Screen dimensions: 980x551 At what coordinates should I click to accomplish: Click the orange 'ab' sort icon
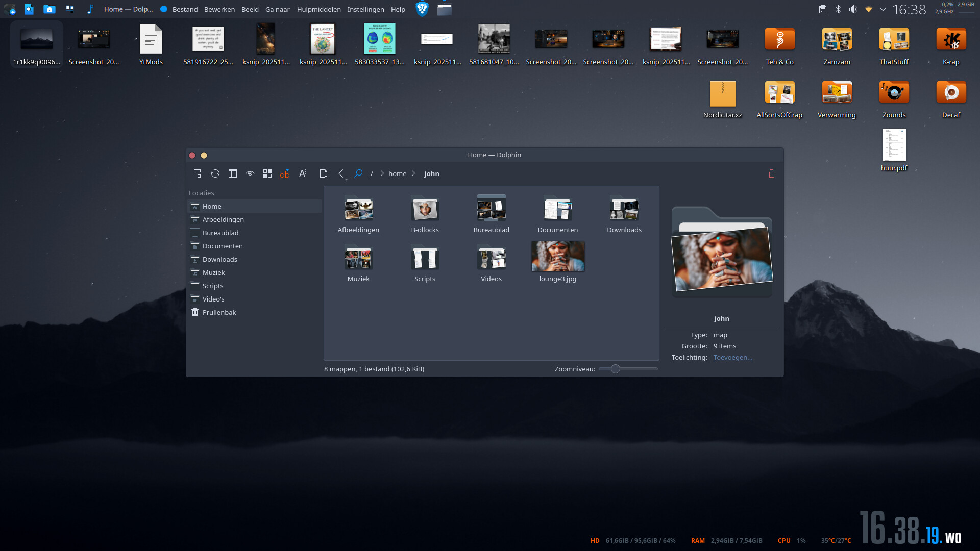click(x=285, y=173)
